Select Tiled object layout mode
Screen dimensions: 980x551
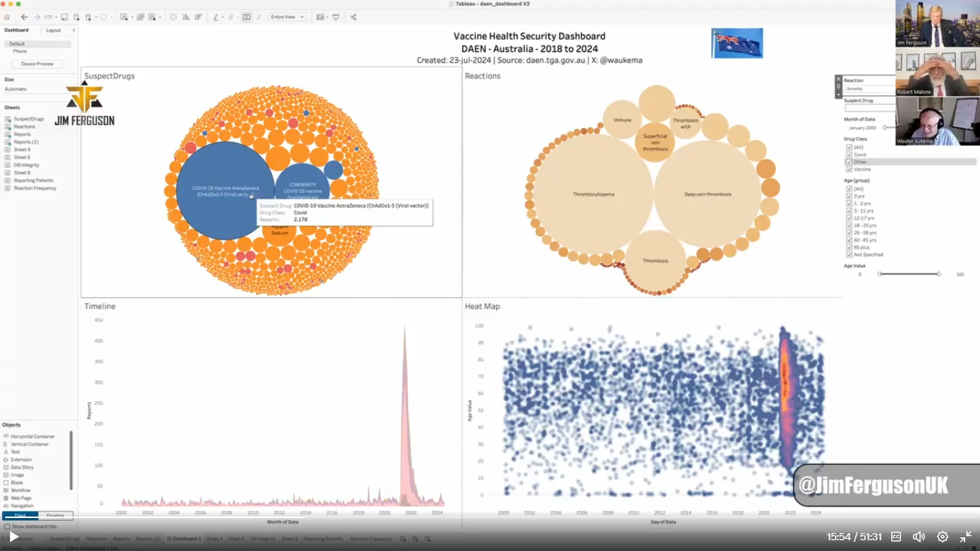20,515
